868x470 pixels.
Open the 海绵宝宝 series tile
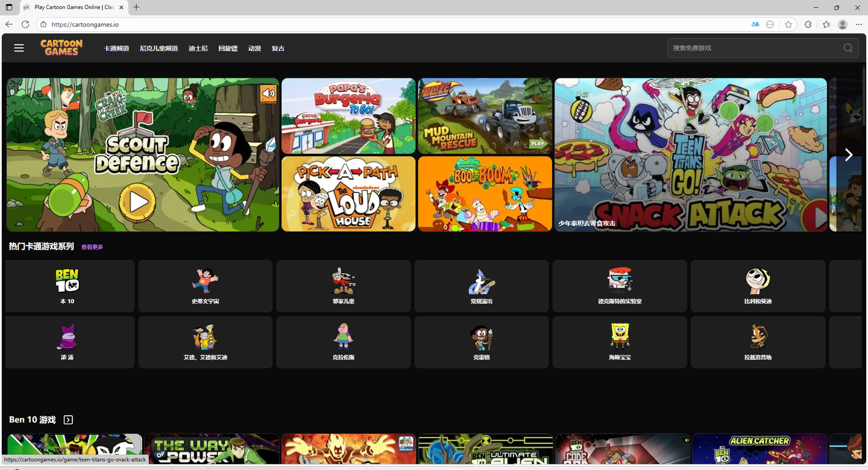[620, 342]
